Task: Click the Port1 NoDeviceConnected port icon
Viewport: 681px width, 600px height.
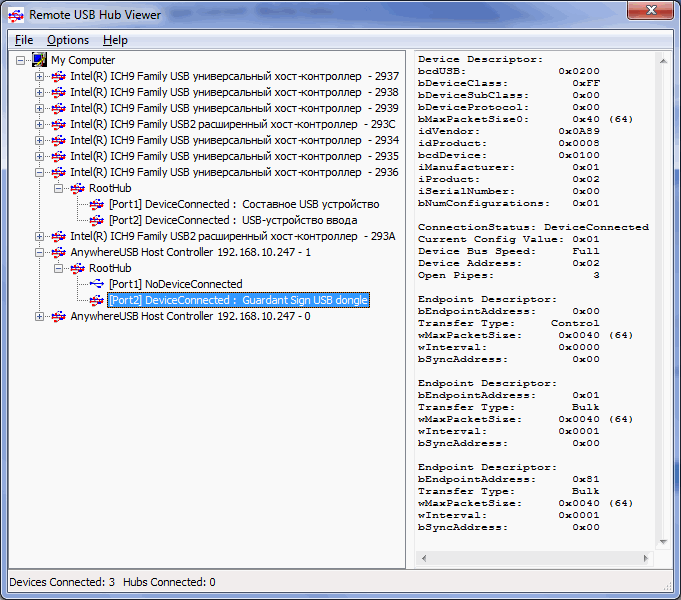Action: [x=96, y=284]
